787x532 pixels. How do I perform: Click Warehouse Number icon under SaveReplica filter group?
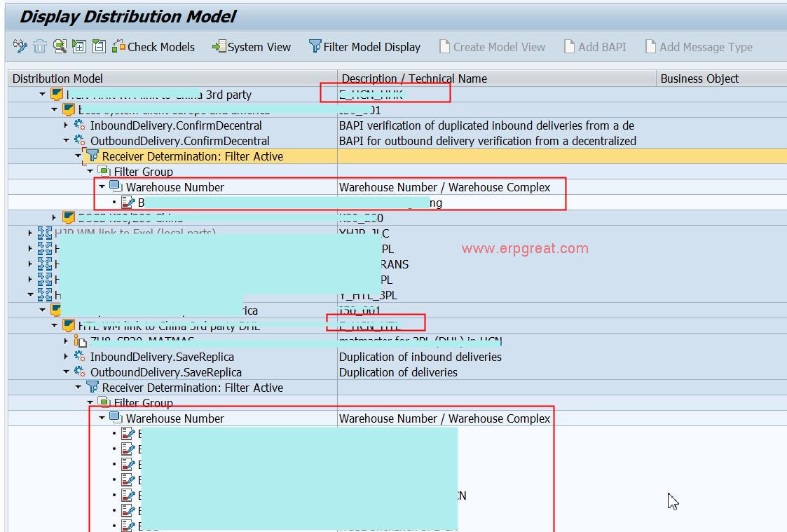[116, 418]
